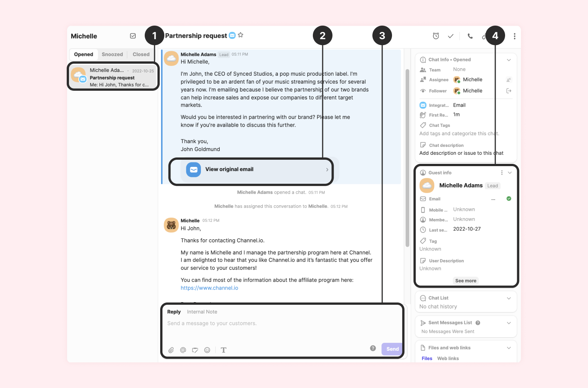Click the conversation vertical scrollbar

point(407,158)
